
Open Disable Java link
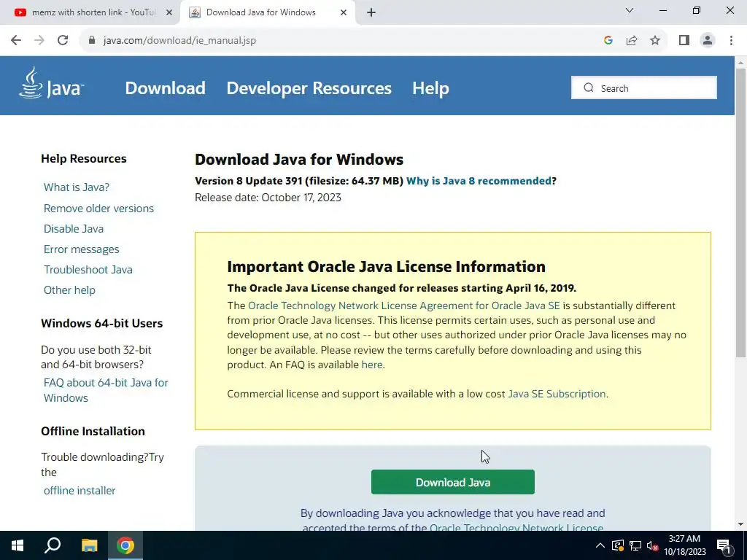click(74, 228)
